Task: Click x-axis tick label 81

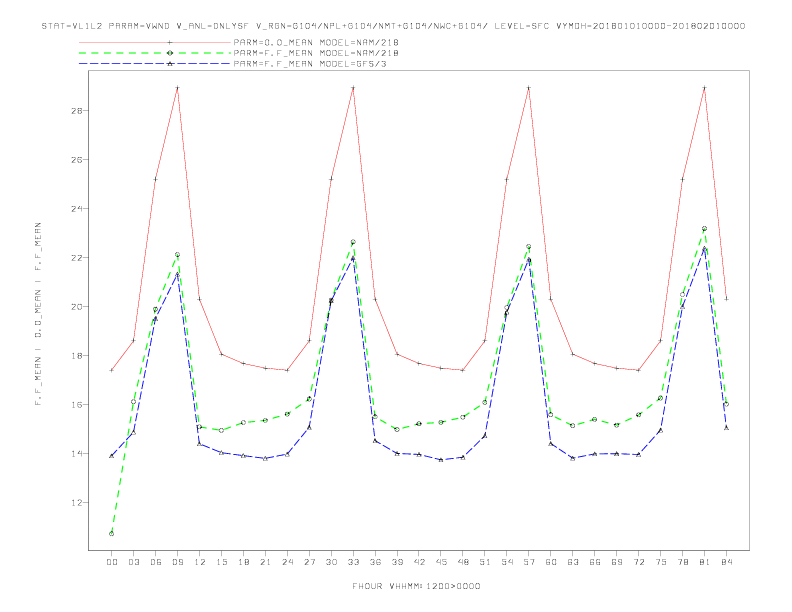Action: pos(705,562)
